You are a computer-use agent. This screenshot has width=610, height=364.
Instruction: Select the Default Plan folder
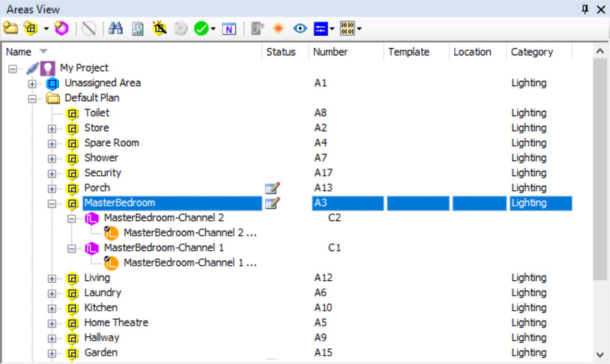[x=91, y=97]
